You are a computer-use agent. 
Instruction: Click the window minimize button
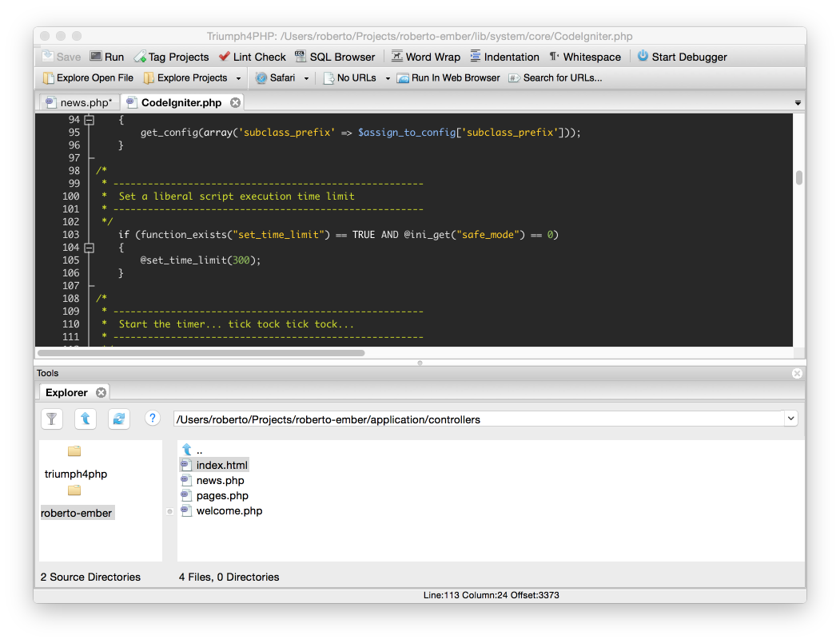click(x=61, y=36)
